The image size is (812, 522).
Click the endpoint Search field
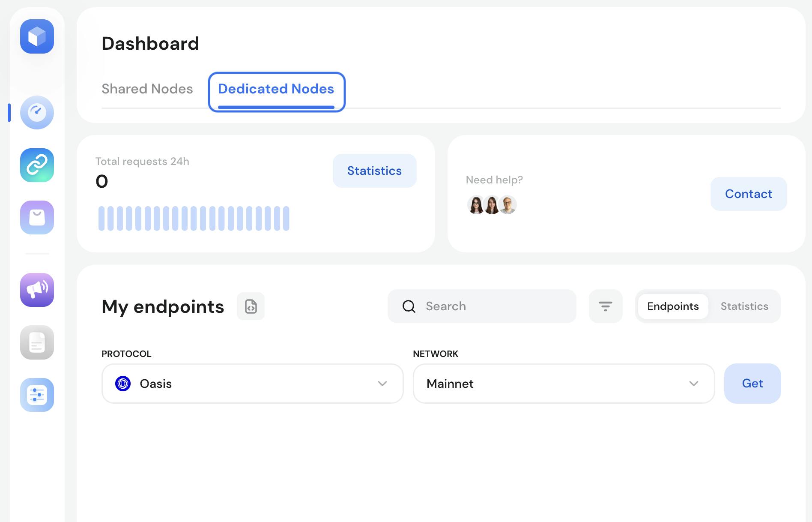click(488, 306)
